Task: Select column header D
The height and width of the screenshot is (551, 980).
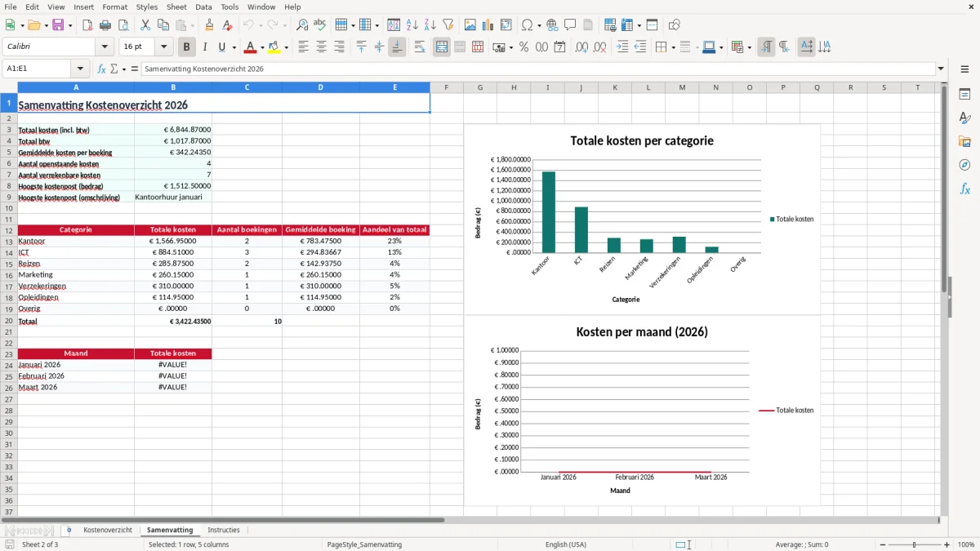Action: point(320,87)
